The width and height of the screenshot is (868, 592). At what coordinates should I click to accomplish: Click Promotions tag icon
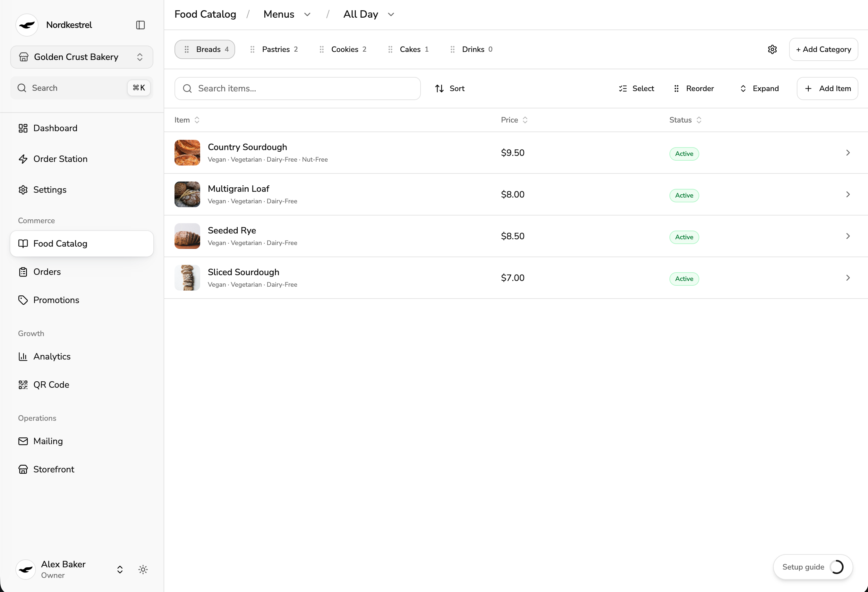coord(23,300)
